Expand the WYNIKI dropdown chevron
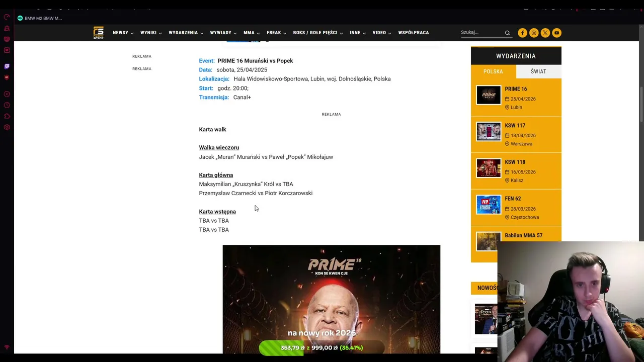This screenshot has height=362, width=644. [x=160, y=33]
